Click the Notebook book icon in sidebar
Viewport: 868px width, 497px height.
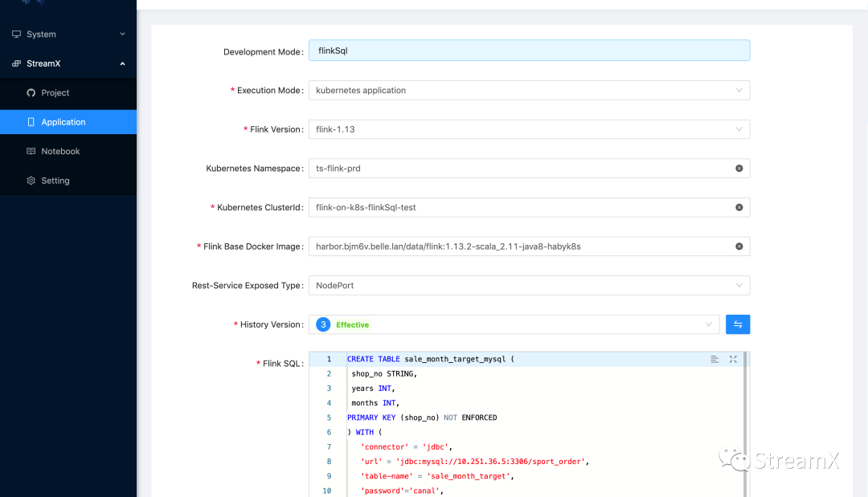(31, 151)
